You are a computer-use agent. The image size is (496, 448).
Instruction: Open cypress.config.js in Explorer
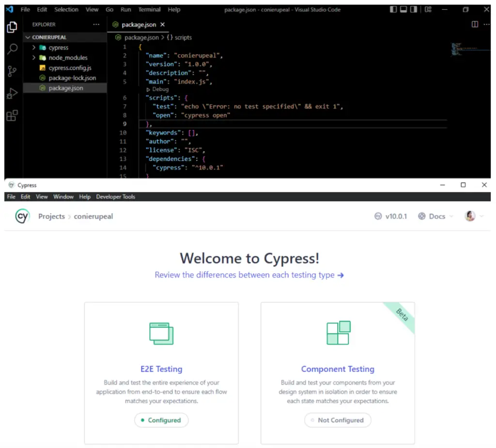click(x=70, y=68)
